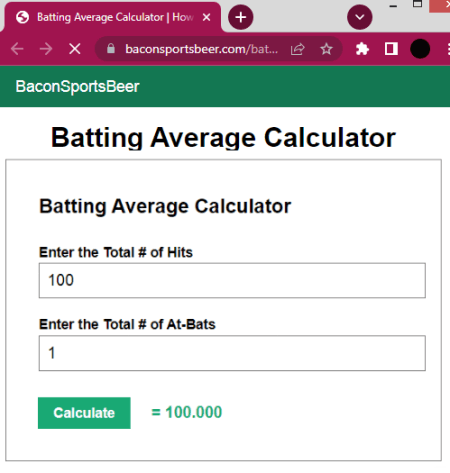Minimize the browser window

pyautogui.click(x=393, y=6)
